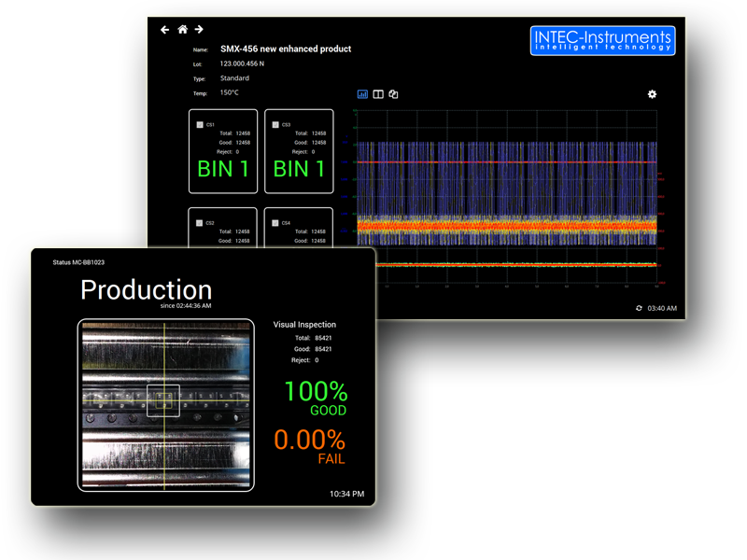This screenshot has width=747, height=560.
Task: Click the CS3 BIN 1 result text
Action: 299,169
